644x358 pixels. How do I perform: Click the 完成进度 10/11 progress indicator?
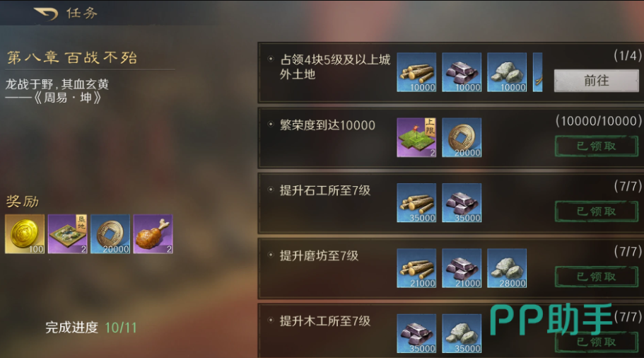pyautogui.click(x=90, y=328)
